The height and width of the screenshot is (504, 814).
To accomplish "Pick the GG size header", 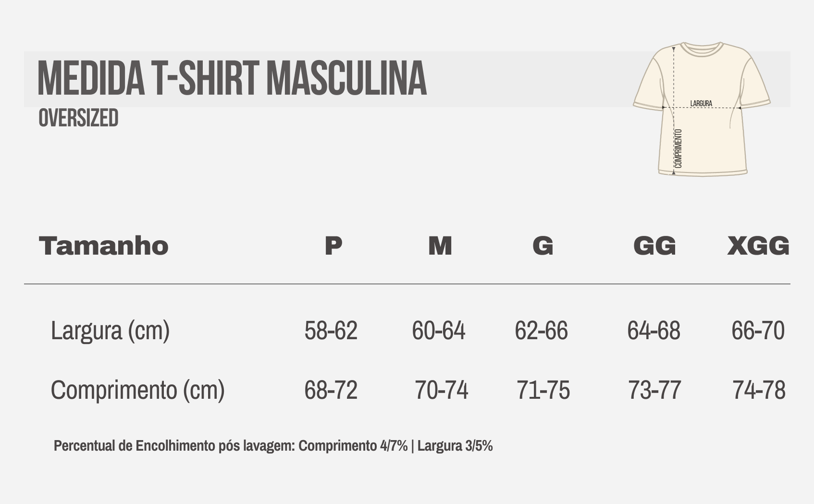I will click(x=654, y=246).
